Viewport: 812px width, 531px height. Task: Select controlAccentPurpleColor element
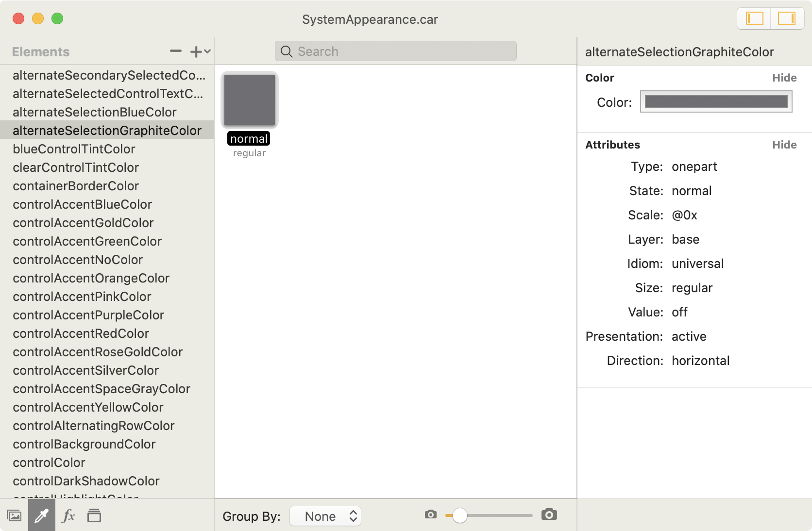click(x=107, y=315)
